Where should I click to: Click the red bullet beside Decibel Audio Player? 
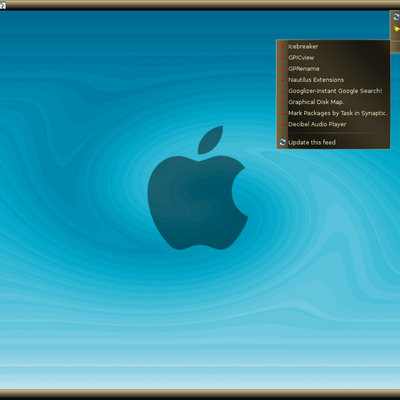[283, 124]
